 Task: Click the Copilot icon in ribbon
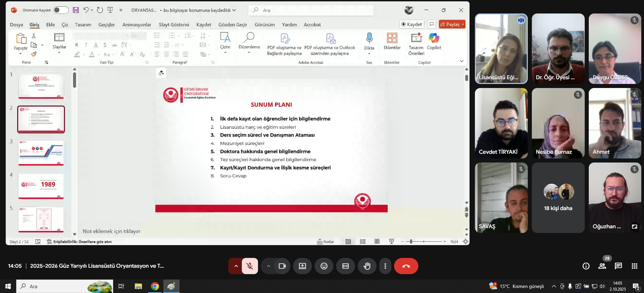tap(434, 38)
